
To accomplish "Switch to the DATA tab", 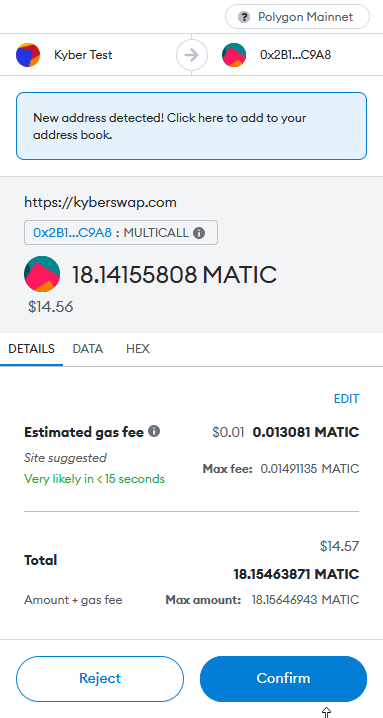I will click(88, 349).
